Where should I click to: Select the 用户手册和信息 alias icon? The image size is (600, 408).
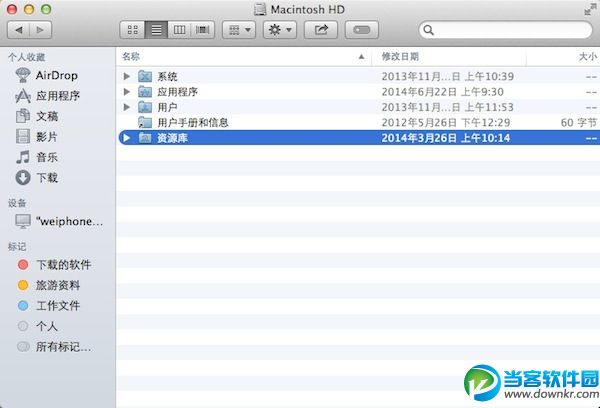click(145, 122)
